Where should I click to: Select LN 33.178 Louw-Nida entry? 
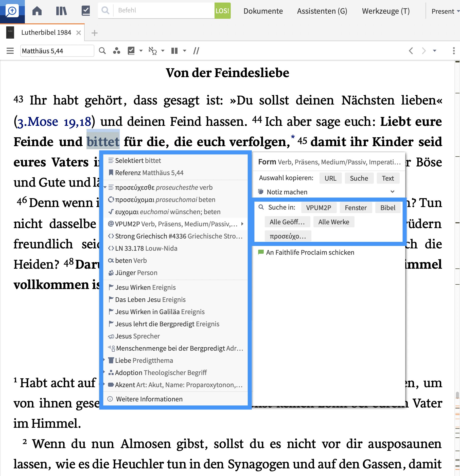click(x=175, y=248)
